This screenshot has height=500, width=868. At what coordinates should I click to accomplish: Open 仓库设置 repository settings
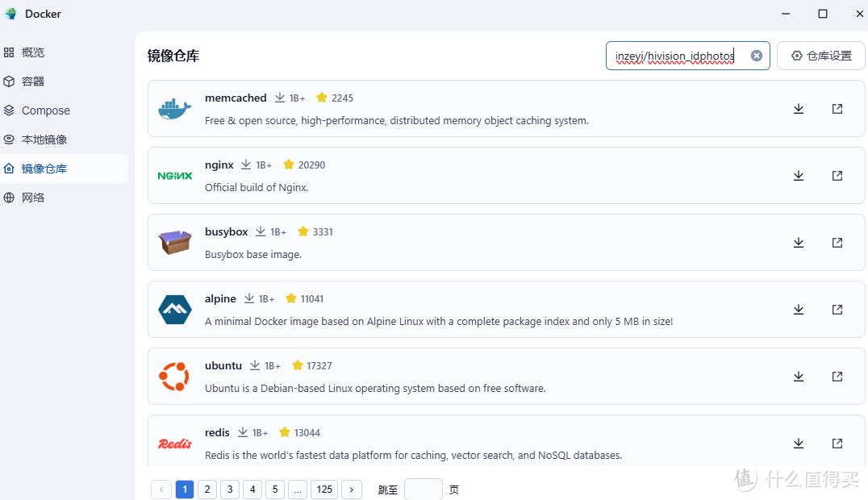(820, 56)
